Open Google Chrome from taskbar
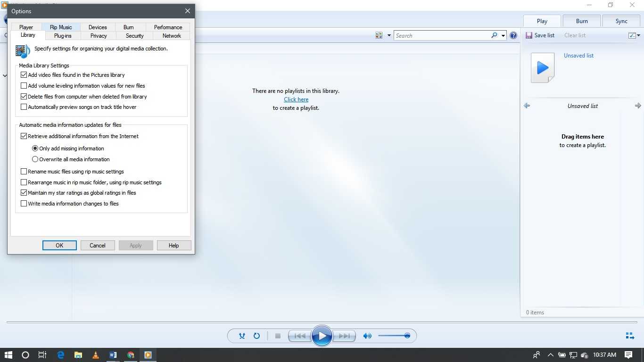This screenshot has height=362, width=644. pyautogui.click(x=131, y=355)
